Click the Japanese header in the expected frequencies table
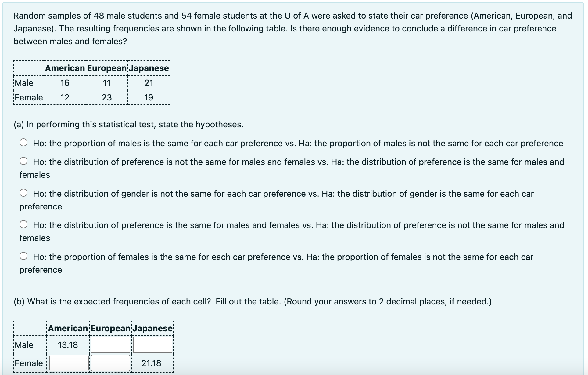Image resolution: width=588 pixels, height=375 pixels. coord(152,329)
